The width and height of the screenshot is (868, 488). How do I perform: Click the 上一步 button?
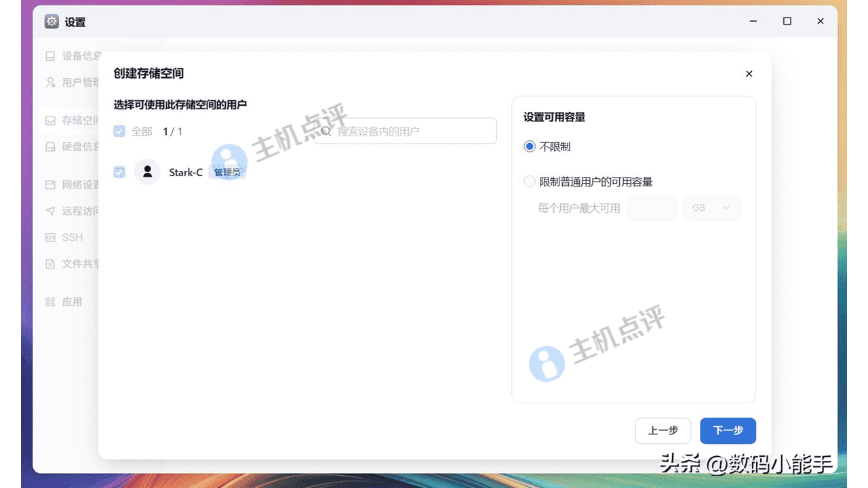pos(663,430)
